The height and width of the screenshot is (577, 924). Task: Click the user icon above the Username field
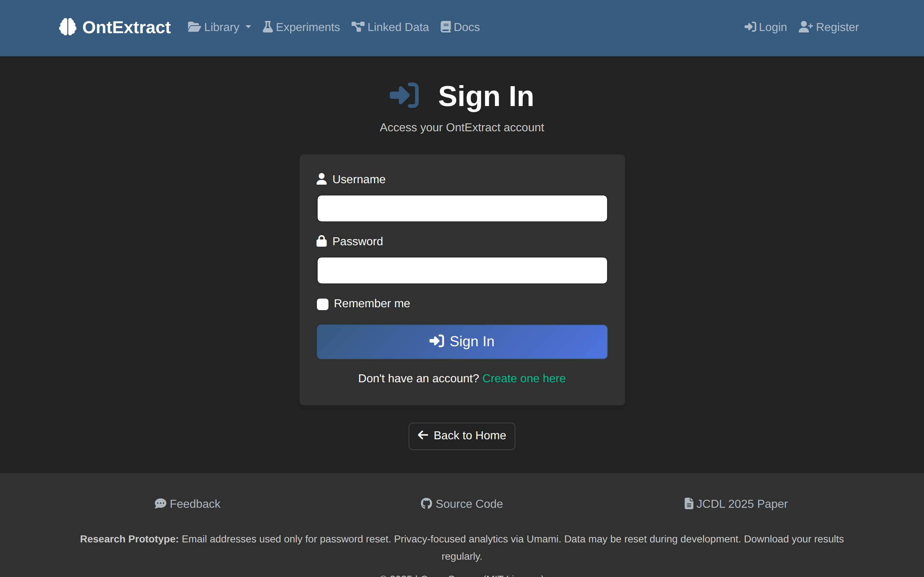[x=322, y=179]
